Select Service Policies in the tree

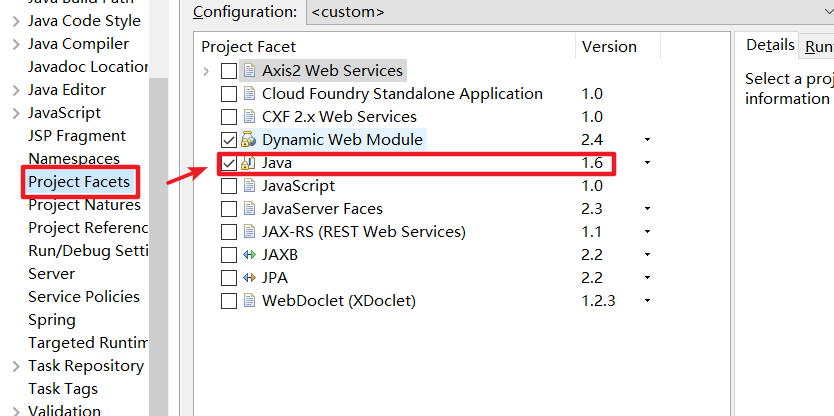coord(84,297)
